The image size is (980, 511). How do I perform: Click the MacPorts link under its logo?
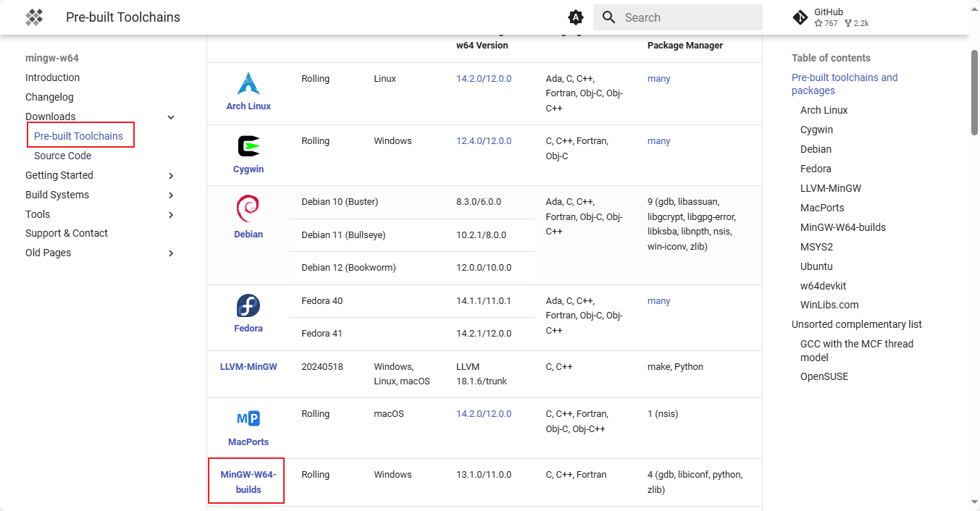tap(248, 442)
